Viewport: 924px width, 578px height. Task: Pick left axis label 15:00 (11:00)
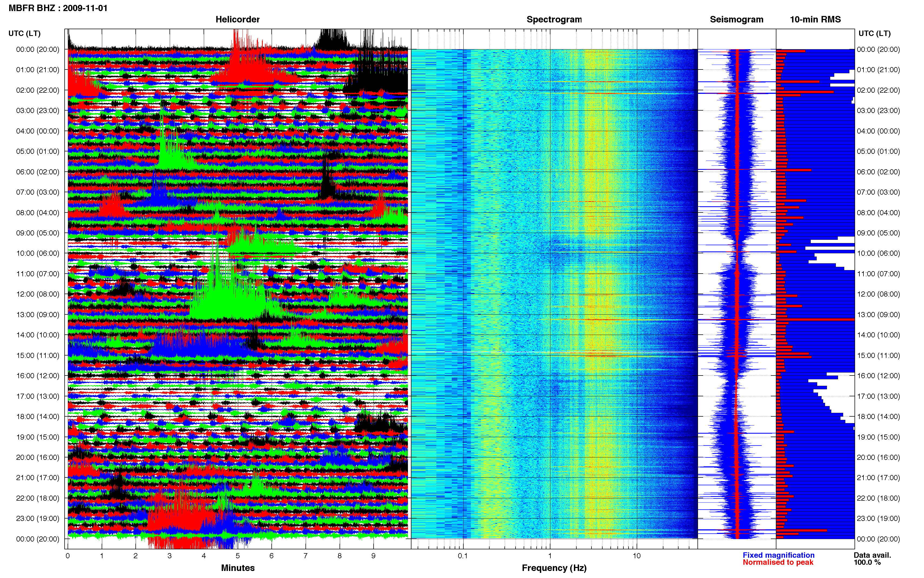pos(38,355)
